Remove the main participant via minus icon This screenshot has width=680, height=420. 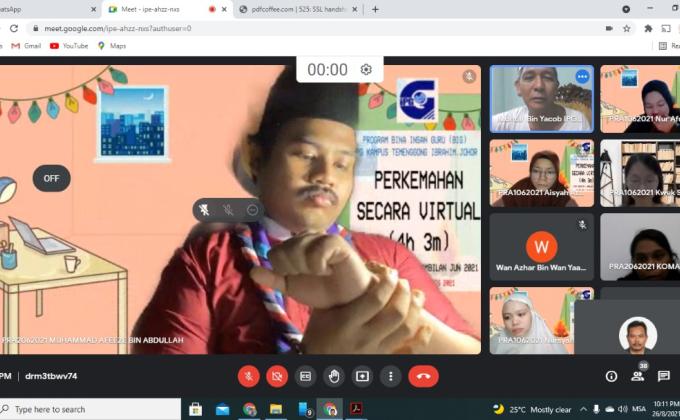point(252,210)
